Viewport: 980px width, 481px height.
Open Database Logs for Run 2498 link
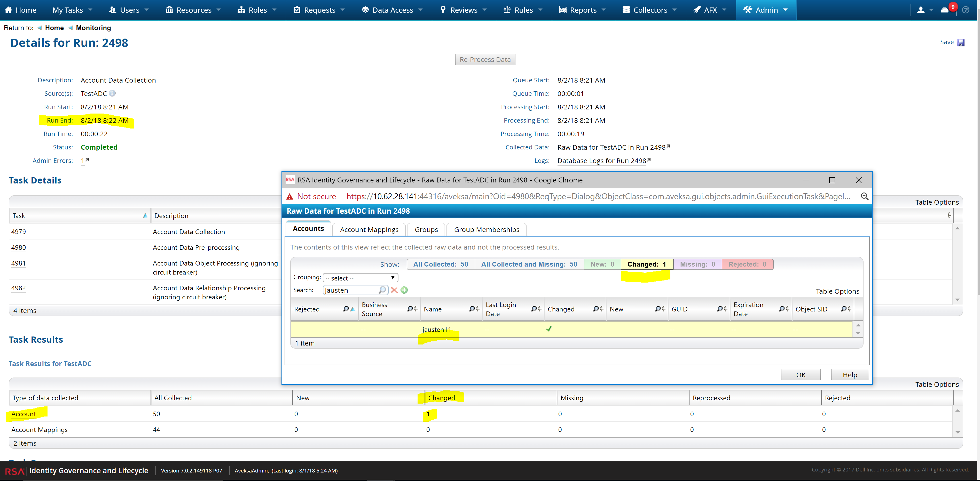click(x=601, y=161)
